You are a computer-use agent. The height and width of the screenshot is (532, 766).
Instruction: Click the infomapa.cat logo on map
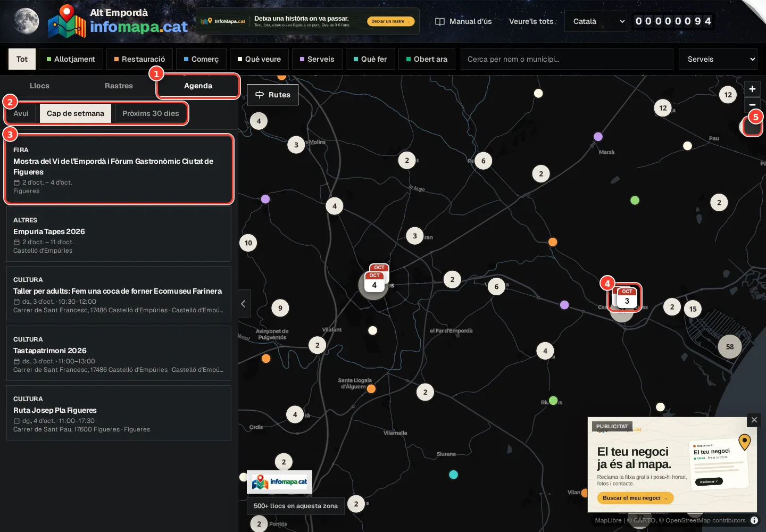(279, 482)
